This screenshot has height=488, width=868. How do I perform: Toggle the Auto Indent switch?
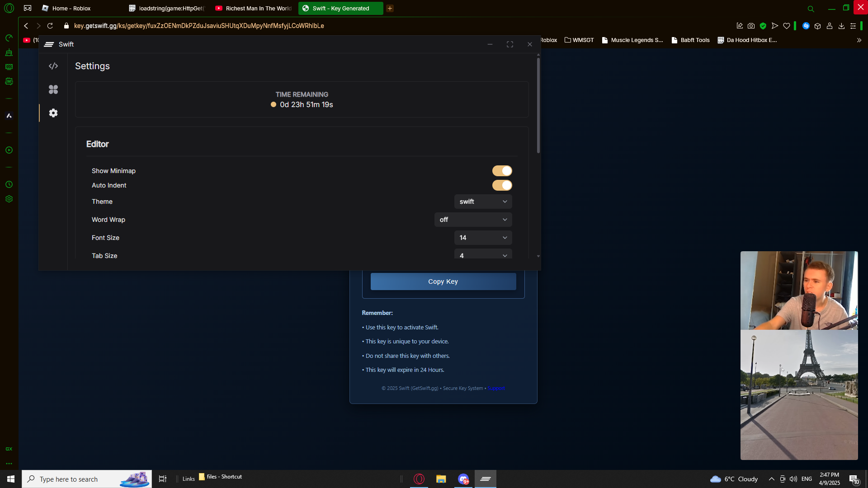coord(502,185)
